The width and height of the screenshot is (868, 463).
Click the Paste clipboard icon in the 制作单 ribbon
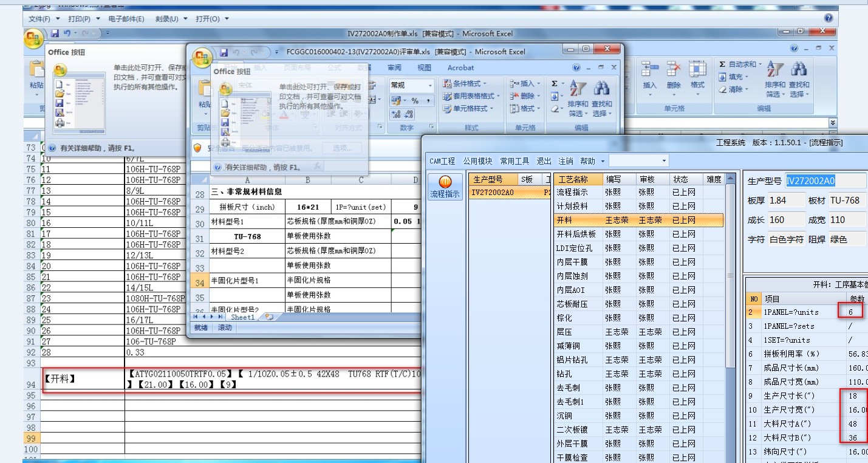tap(36, 69)
